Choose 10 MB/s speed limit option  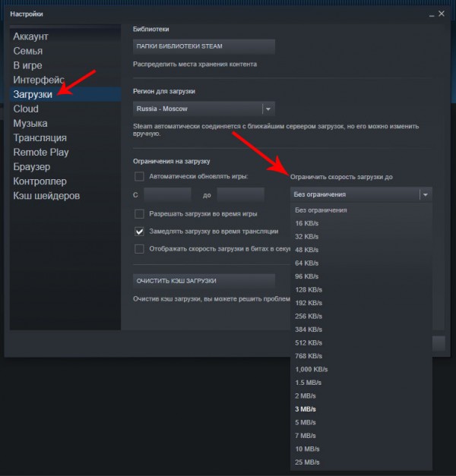pos(361,449)
